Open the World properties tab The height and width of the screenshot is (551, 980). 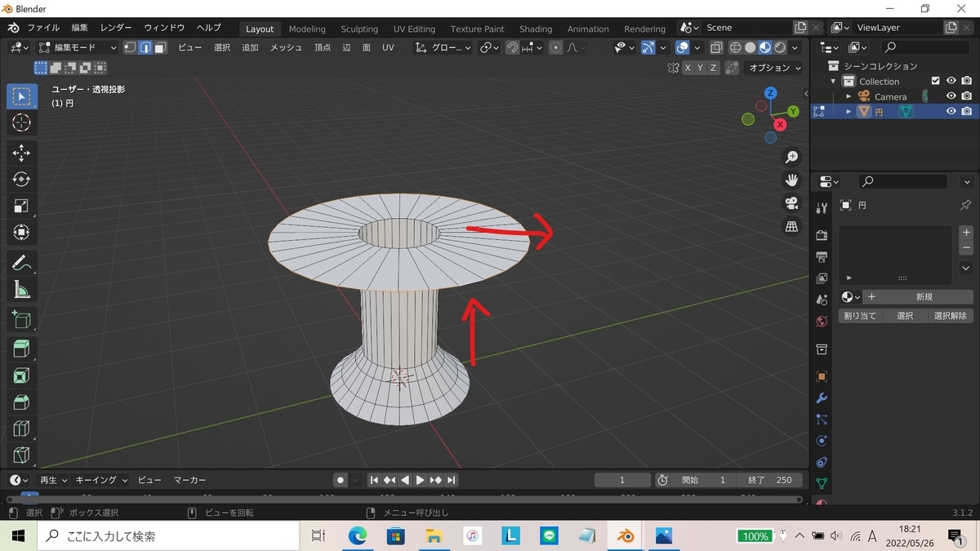tap(822, 322)
